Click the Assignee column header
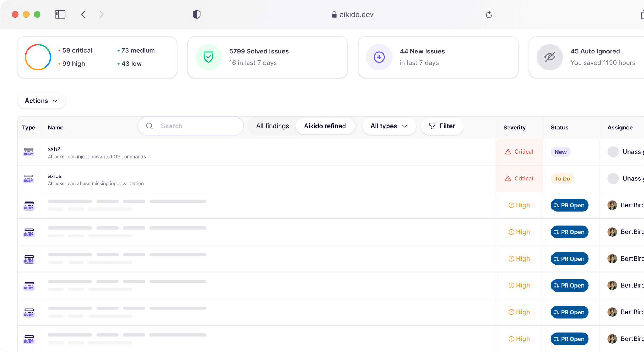Image resolution: width=644 pixels, height=352 pixels. [620, 128]
